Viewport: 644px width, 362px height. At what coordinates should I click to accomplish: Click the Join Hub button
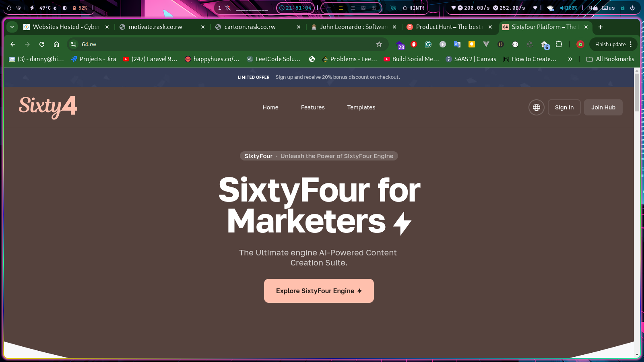(x=603, y=107)
